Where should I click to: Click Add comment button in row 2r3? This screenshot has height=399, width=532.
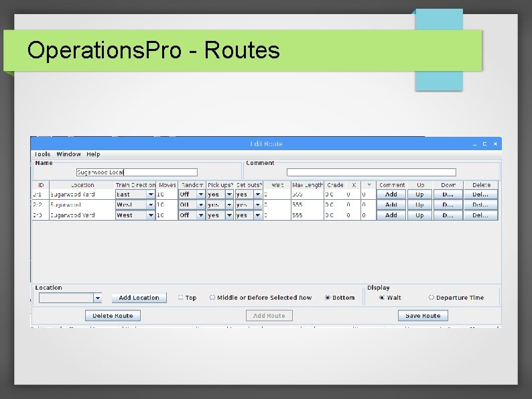(x=391, y=215)
